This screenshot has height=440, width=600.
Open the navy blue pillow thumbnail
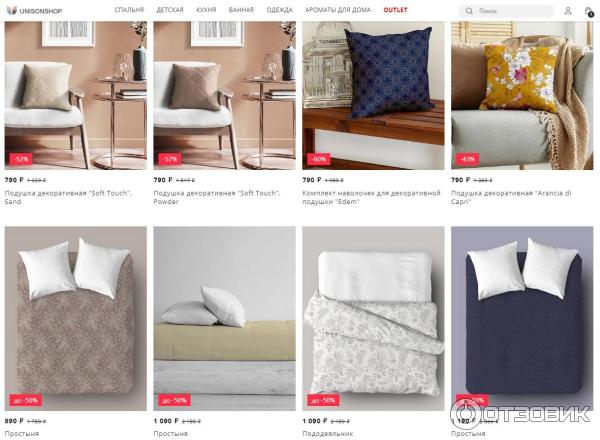(x=373, y=95)
